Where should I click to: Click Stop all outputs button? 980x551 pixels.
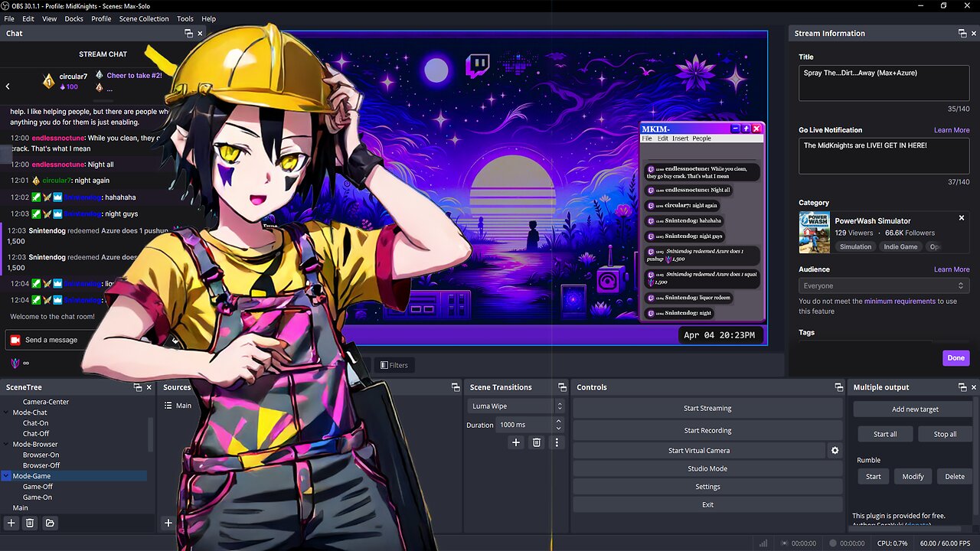(945, 434)
